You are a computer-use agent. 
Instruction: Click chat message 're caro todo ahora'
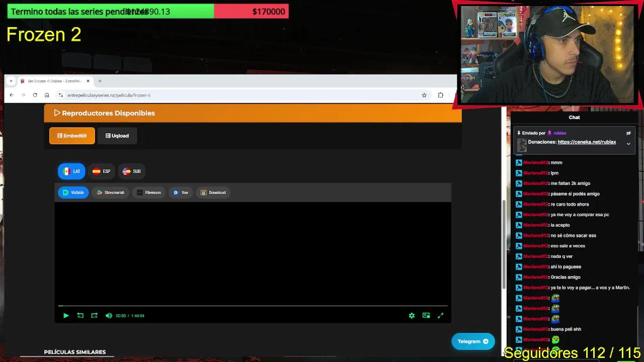pyautogui.click(x=570, y=204)
